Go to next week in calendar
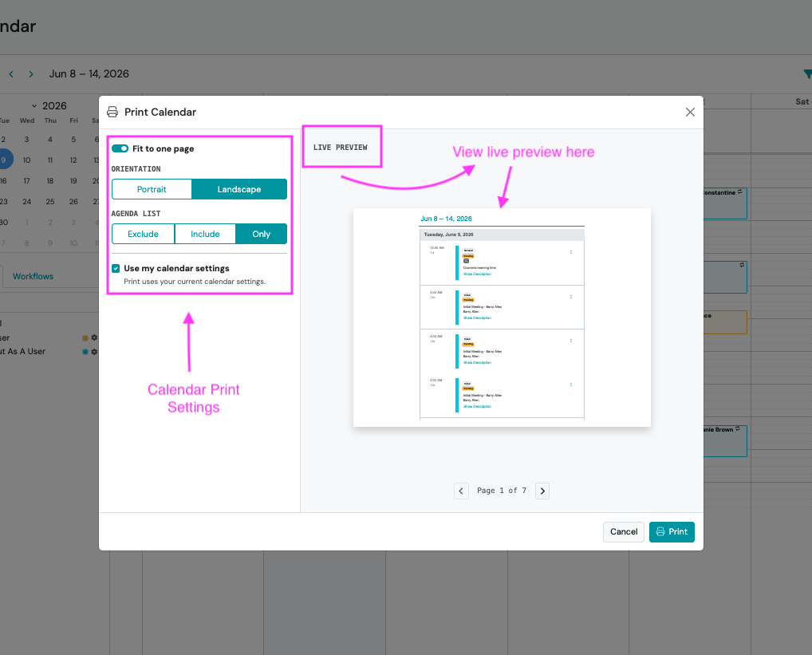This screenshot has height=655, width=812. point(31,74)
